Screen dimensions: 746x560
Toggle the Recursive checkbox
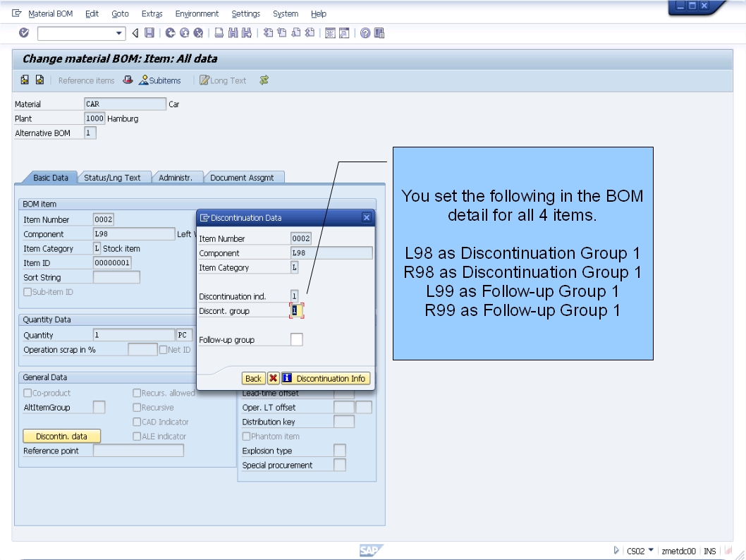pyautogui.click(x=137, y=407)
